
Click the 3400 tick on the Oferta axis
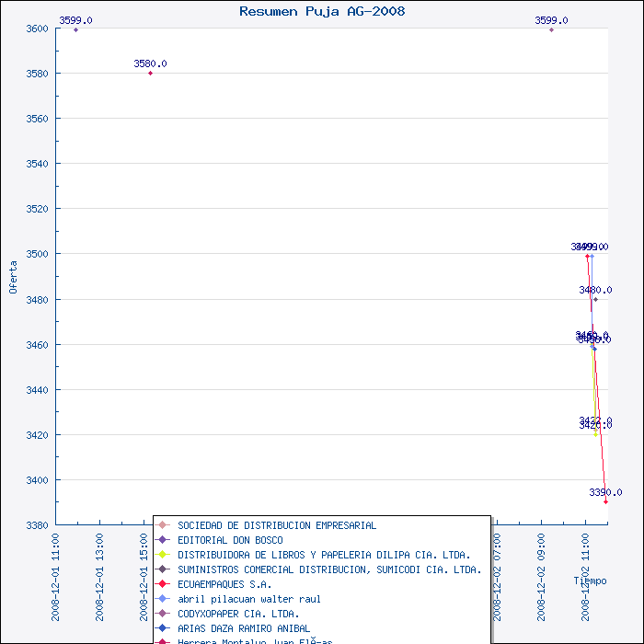point(36,480)
